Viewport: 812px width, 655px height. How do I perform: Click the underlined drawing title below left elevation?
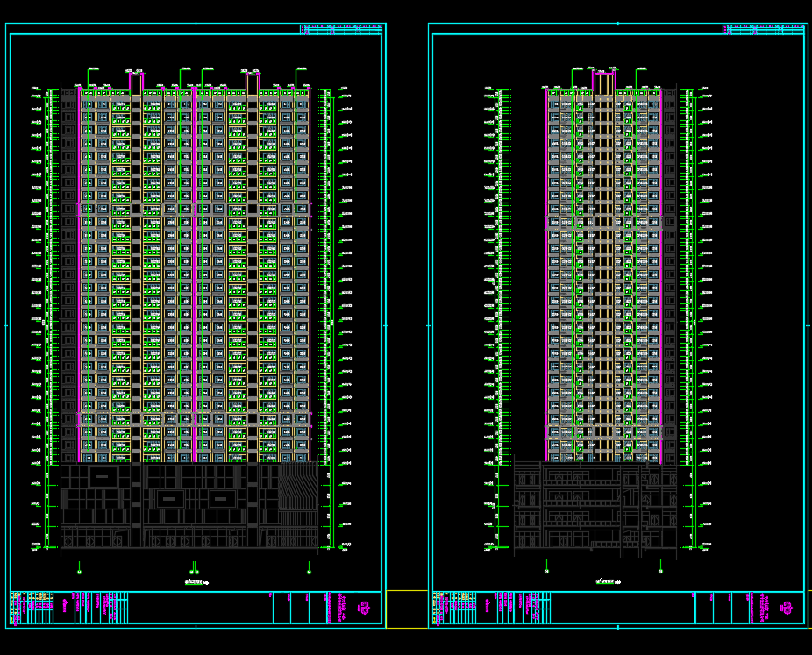(196, 582)
